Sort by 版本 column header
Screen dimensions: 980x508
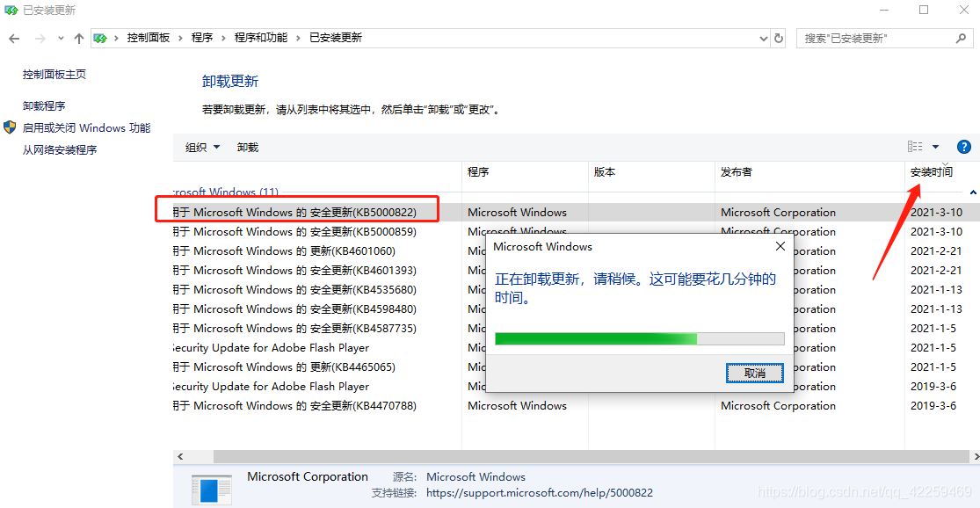pyautogui.click(x=652, y=172)
